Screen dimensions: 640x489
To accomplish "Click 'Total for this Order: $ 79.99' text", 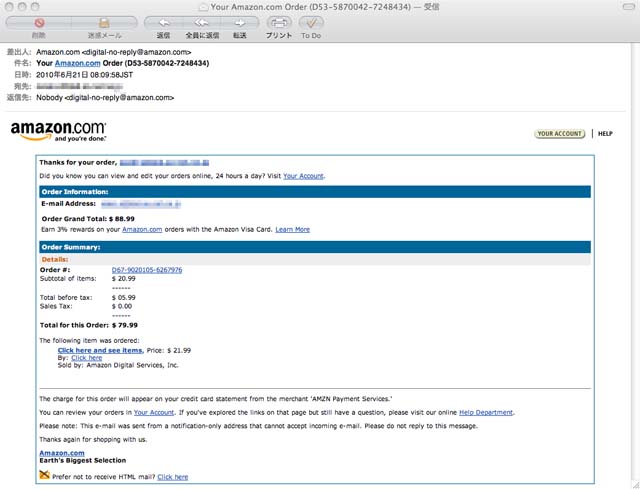I will pos(89,325).
